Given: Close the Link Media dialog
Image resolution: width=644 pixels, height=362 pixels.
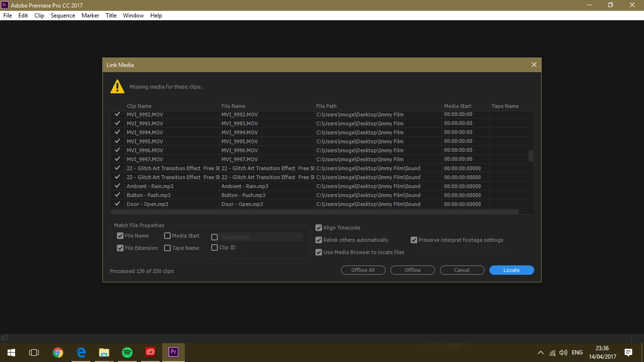Looking at the screenshot, I should coord(534,65).
